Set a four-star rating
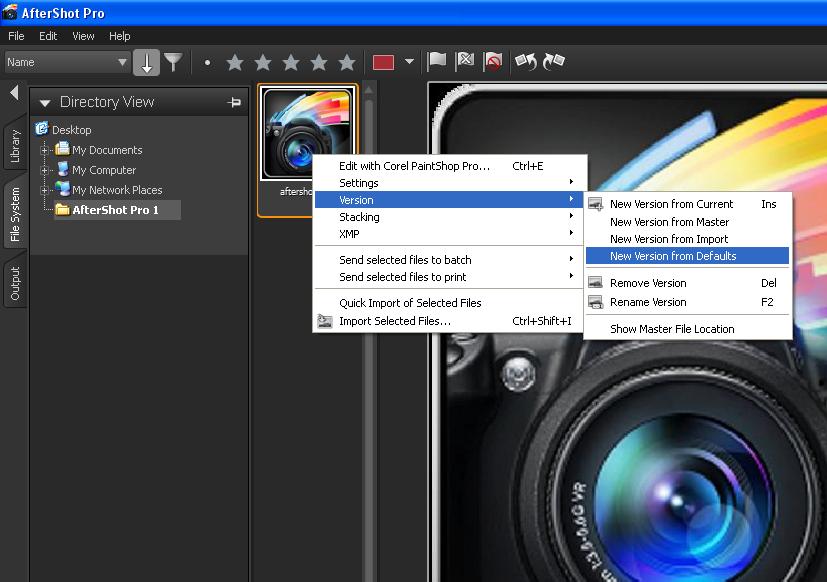 319,62
